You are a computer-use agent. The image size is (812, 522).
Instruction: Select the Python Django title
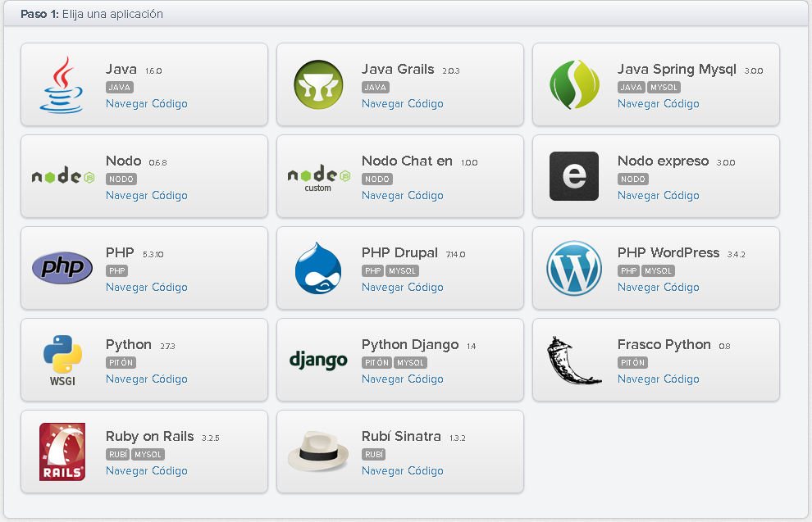coord(409,344)
